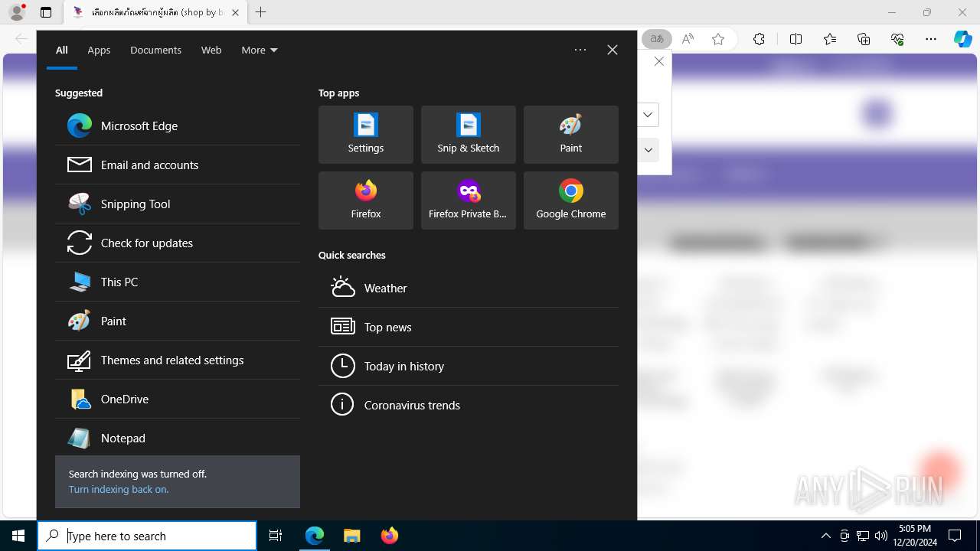Show hidden system tray icons
The height and width of the screenshot is (551, 980).
coord(826,536)
